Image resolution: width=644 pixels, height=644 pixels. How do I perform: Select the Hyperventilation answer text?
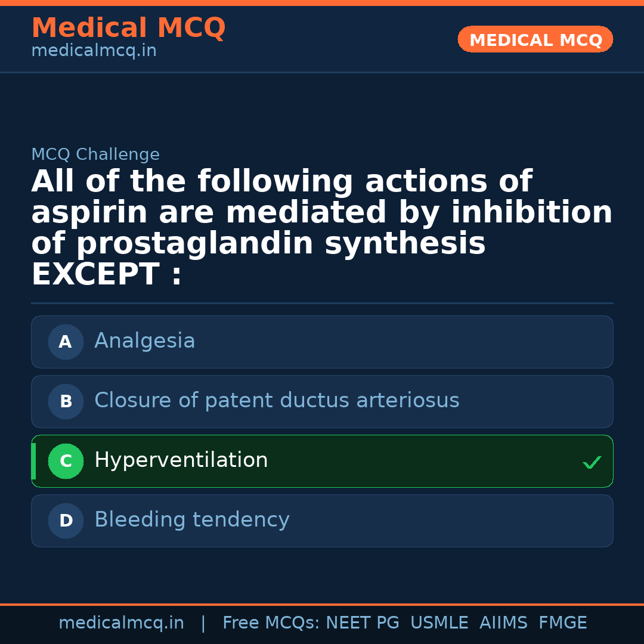tap(181, 460)
